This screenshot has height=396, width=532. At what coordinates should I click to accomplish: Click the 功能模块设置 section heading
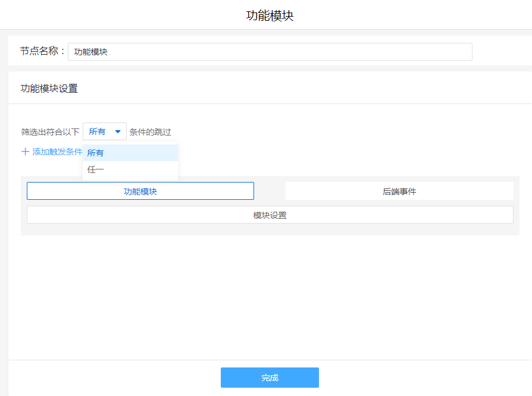pyautogui.click(x=49, y=89)
